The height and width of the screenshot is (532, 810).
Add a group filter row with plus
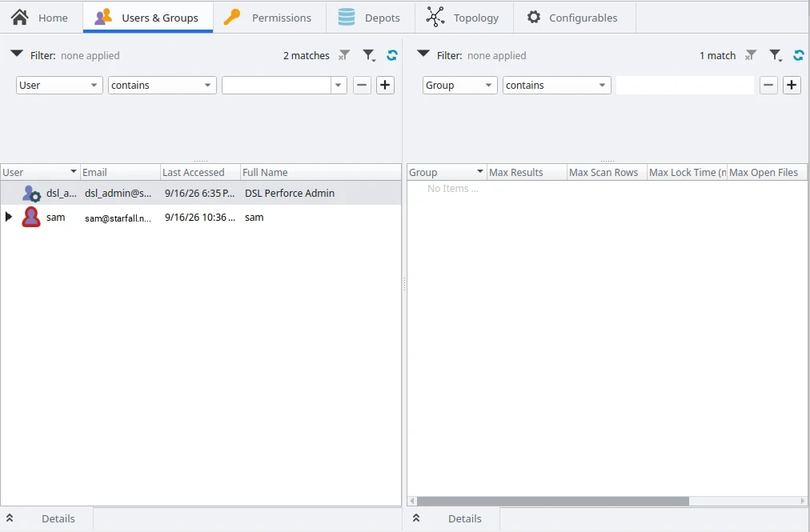point(792,86)
